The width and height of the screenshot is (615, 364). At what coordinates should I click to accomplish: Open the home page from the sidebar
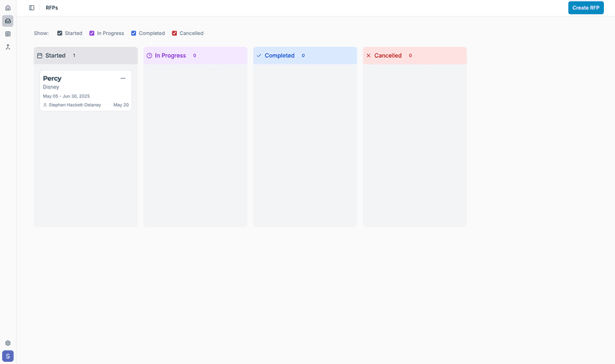coord(7,8)
